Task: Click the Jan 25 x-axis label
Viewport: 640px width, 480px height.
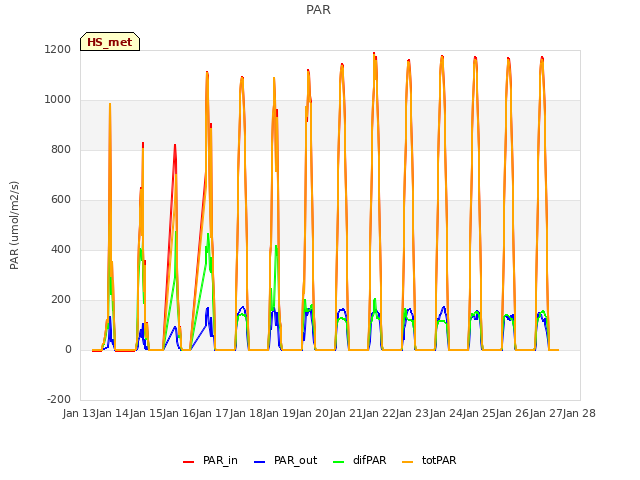Action: [x=479, y=414]
